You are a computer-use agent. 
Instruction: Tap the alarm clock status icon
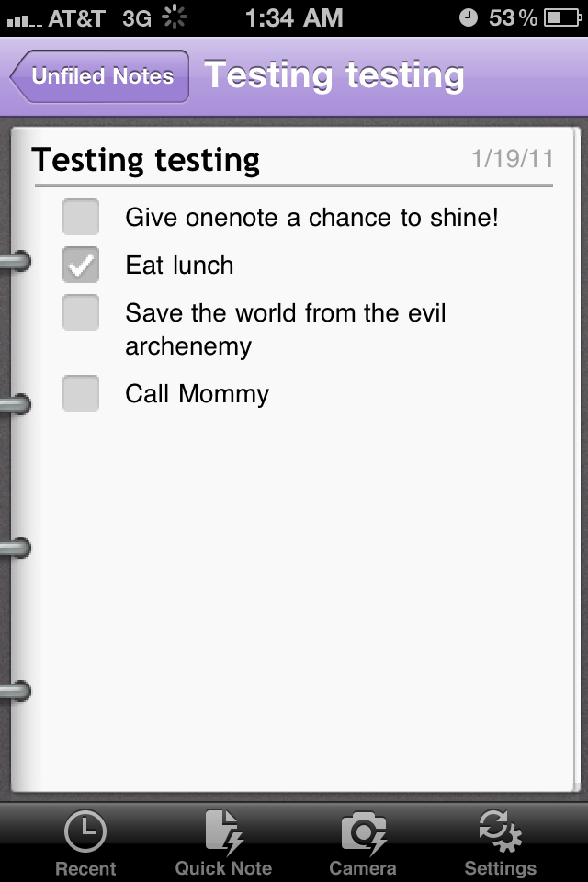[469, 17]
